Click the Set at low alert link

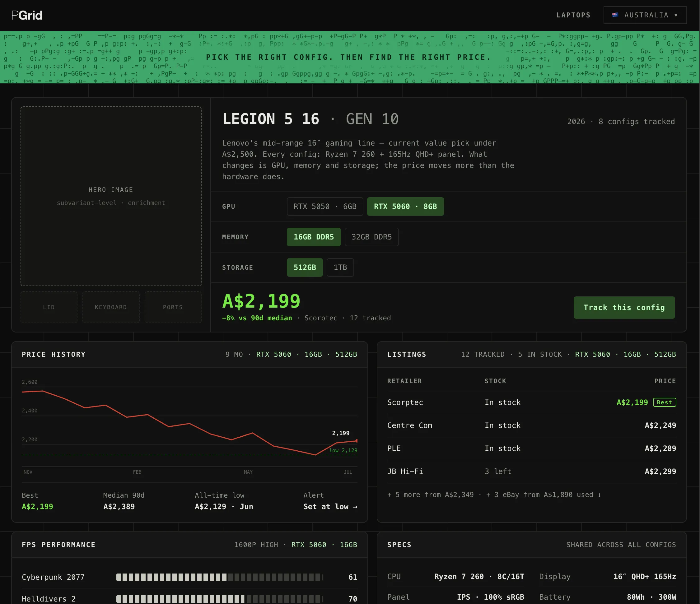330,506
